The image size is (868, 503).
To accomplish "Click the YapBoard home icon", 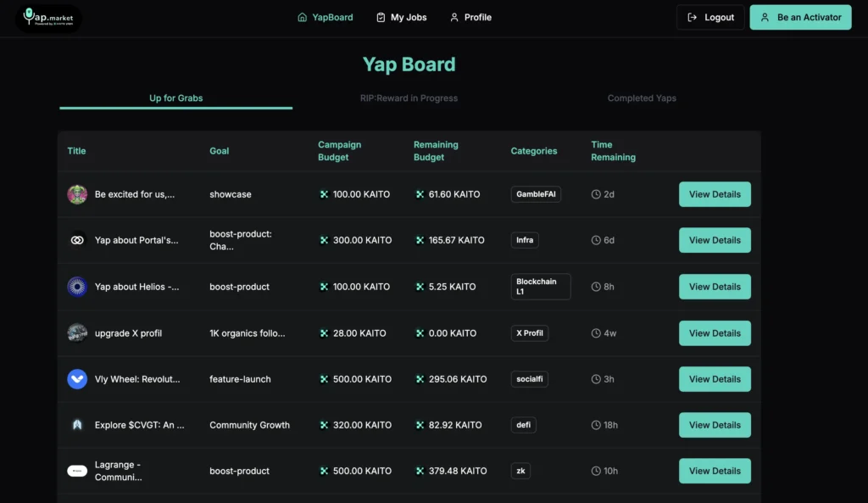I will [x=303, y=17].
